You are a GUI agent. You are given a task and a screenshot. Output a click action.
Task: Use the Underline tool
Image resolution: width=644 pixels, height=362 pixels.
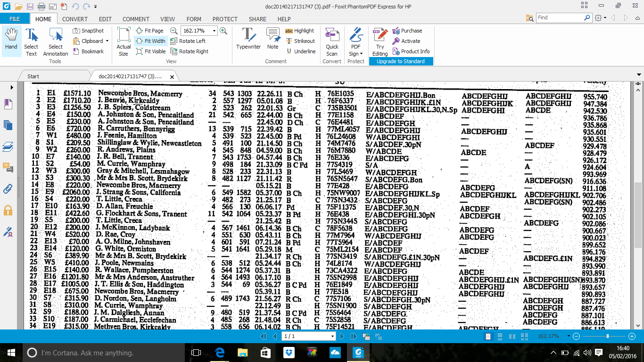click(x=301, y=51)
